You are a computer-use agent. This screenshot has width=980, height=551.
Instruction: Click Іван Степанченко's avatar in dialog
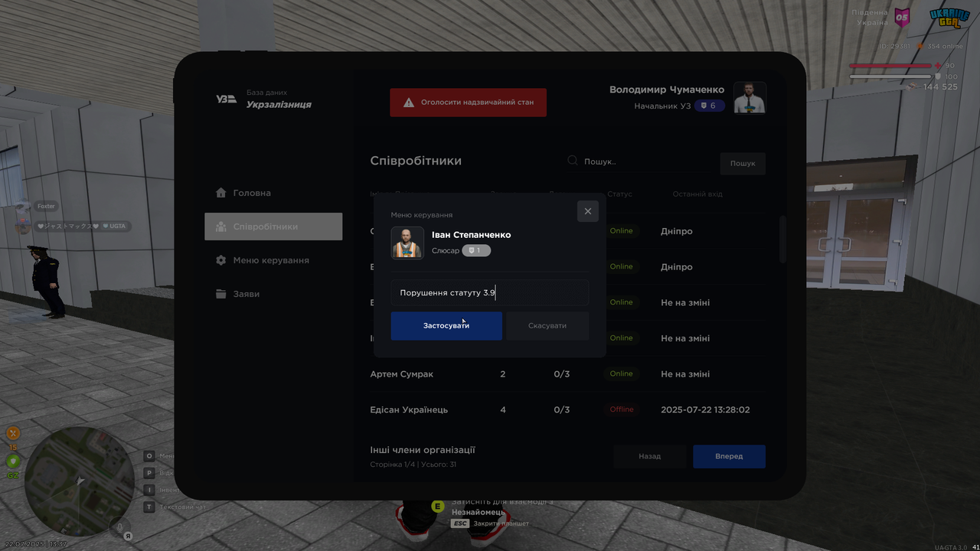coord(407,243)
